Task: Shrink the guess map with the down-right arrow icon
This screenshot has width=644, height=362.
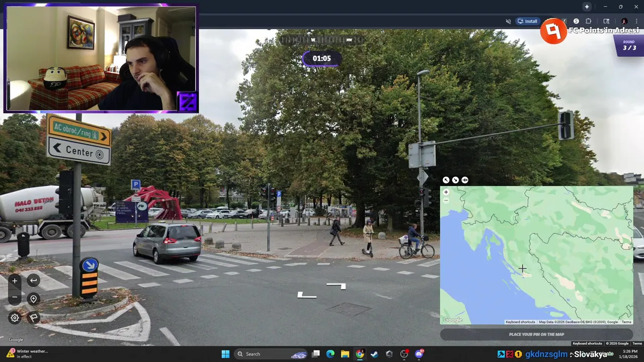Action: coord(455,180)
